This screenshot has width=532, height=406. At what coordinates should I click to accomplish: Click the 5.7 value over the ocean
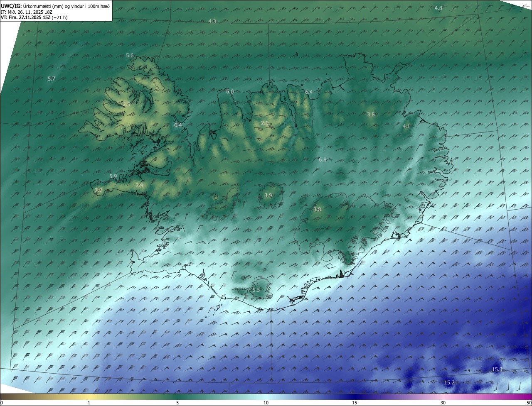tap(52, 79)
